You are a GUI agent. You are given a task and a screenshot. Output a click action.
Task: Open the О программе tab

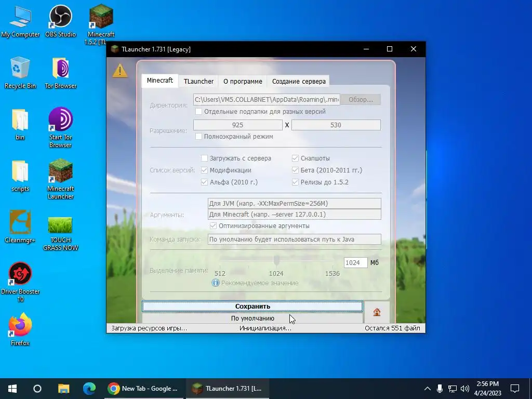[243, 82]
